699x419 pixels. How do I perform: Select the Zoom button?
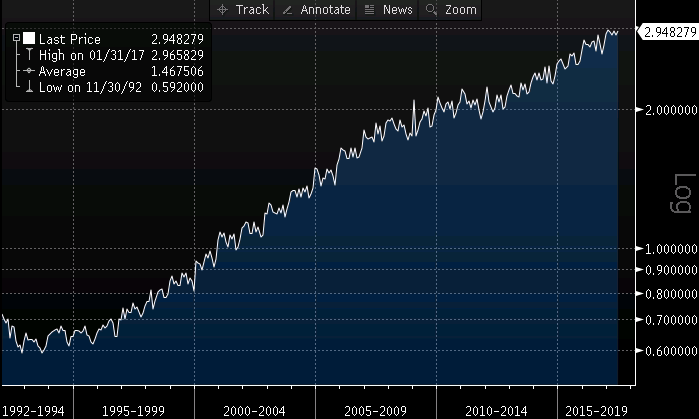pos(450,9)
